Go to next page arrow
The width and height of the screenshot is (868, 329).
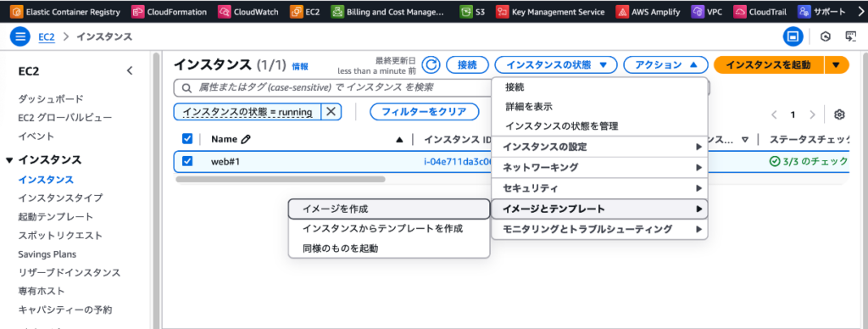[812, 114]
